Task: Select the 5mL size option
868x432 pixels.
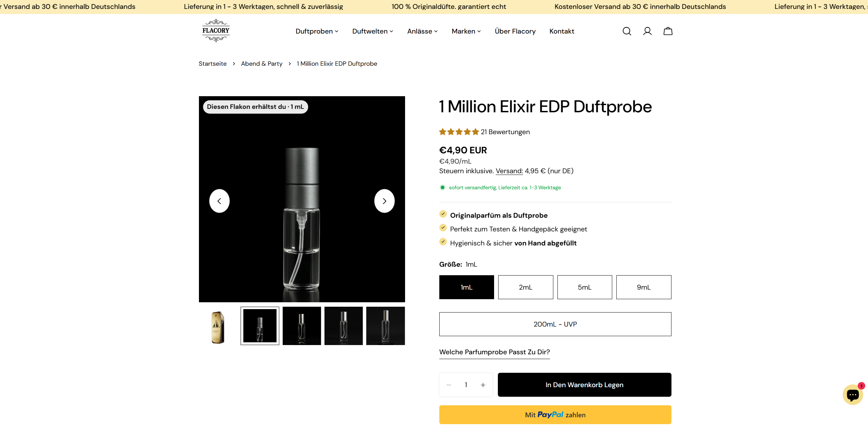Action: pos(584,287)
